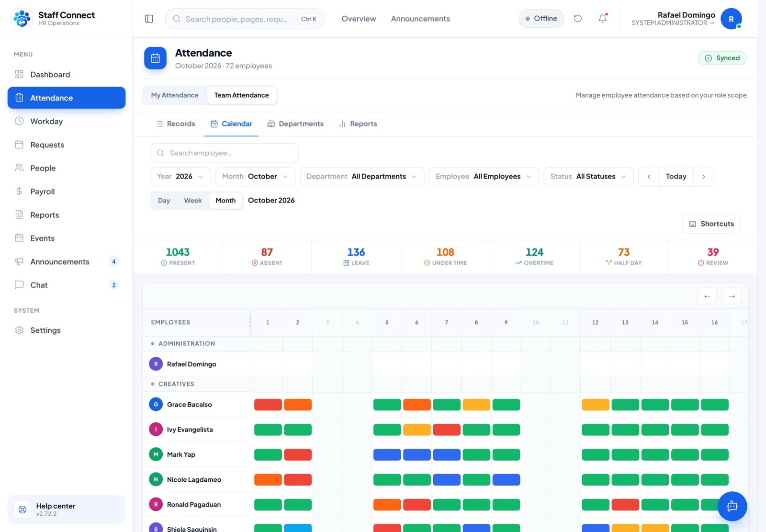This screenshot has height=532, width=766.
Task: Open Announcements in the top navigation
Action: [420, 19]
